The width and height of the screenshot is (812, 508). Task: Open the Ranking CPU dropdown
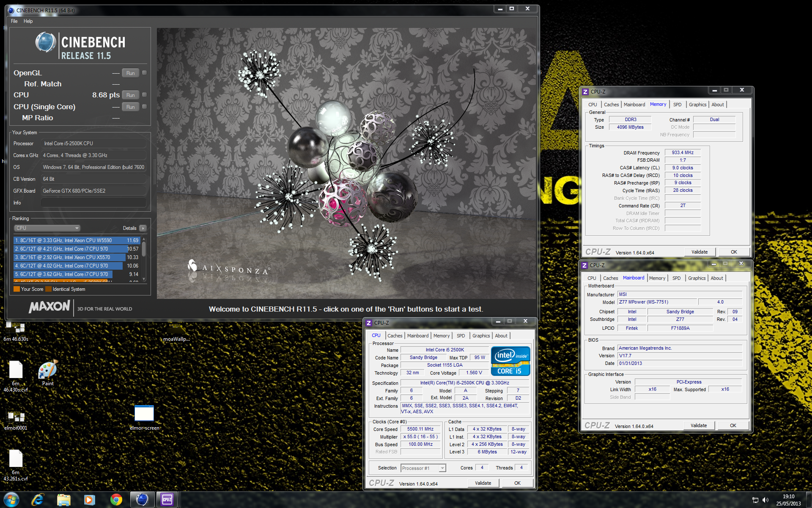(47, 228)
